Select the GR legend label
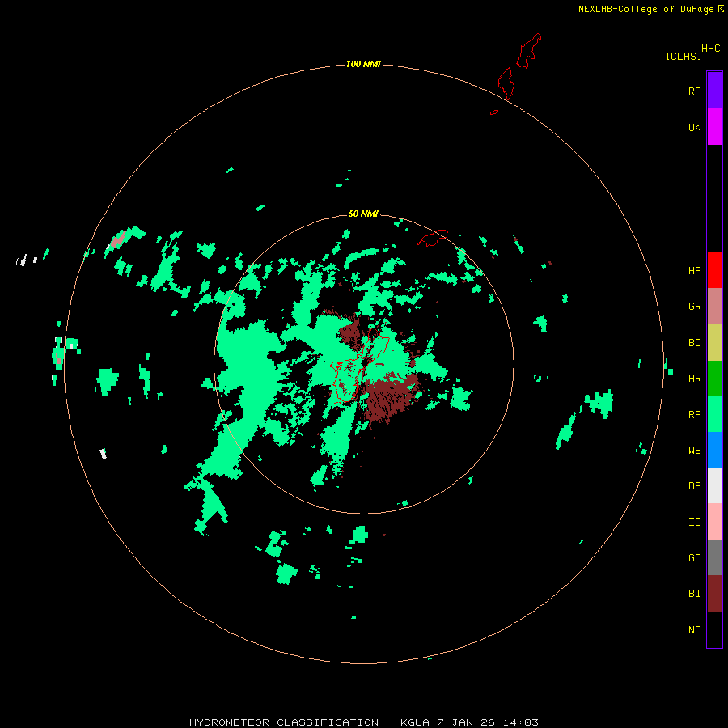Image resolution: width=728 pixels, height=728 pixels. [x=694, y=307]
